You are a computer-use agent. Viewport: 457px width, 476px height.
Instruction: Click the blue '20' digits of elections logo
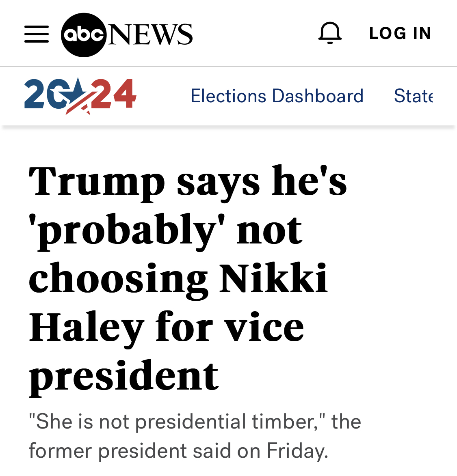click(41, 95)
